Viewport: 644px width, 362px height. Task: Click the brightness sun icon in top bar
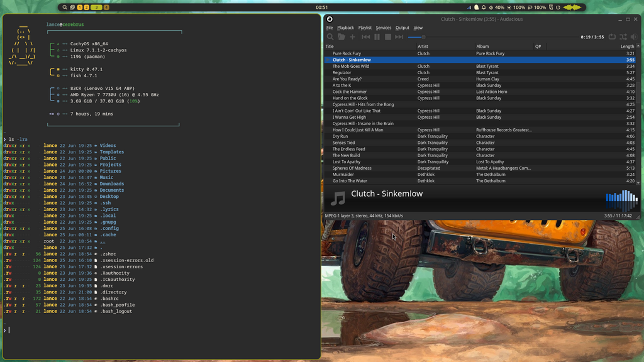pos(509,8)
